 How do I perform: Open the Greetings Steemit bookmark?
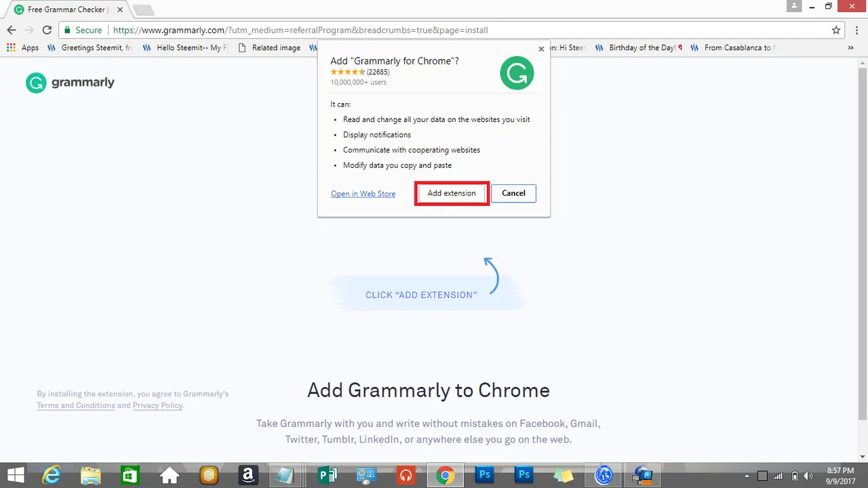pos(90,48)
